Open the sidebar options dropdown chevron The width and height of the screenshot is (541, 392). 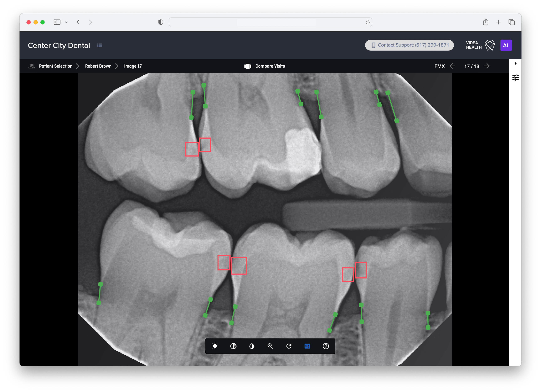[66, 22]
